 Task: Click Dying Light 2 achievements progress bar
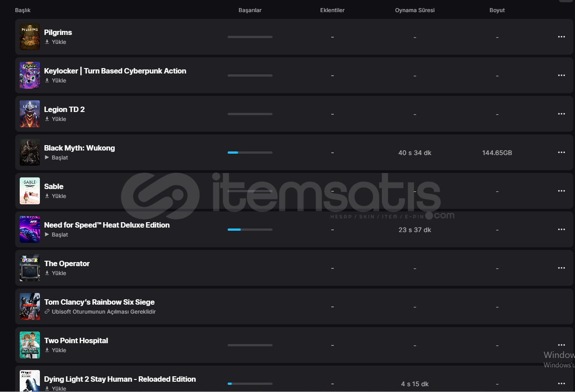tap(250, 383)
